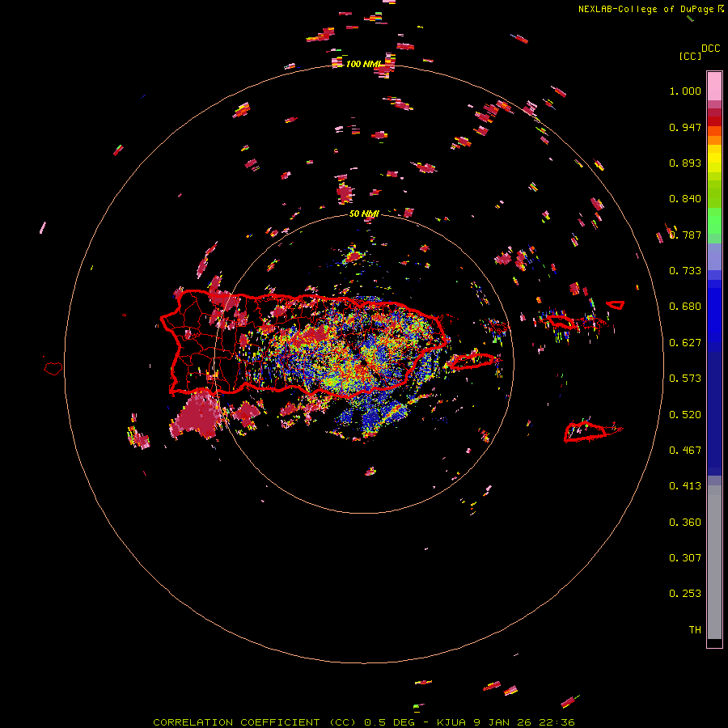Screen dimensions: 728x728
Task: Click the Vieques island outline
Action: click(x=473, y=361)
